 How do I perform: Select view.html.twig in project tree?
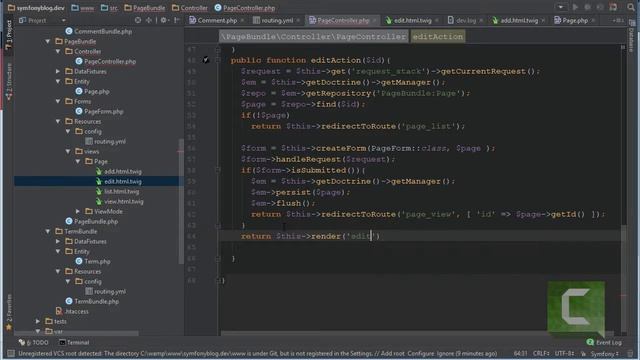[119, 202]
